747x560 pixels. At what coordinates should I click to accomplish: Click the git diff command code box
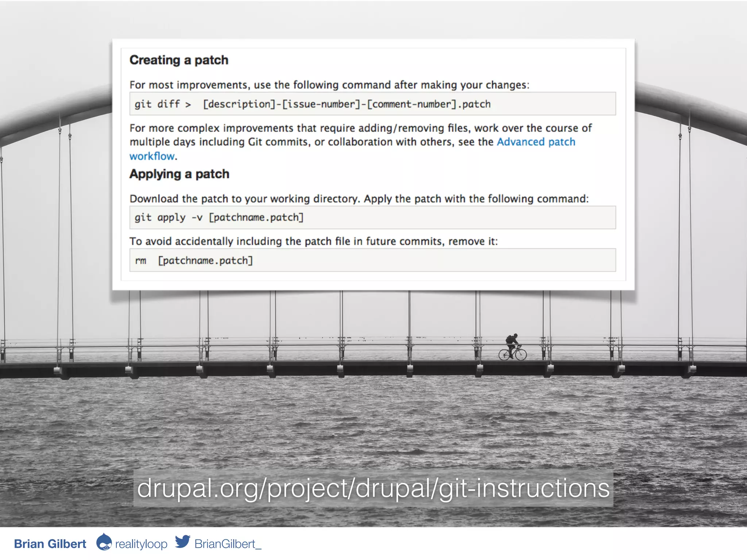tap(372, 104)
